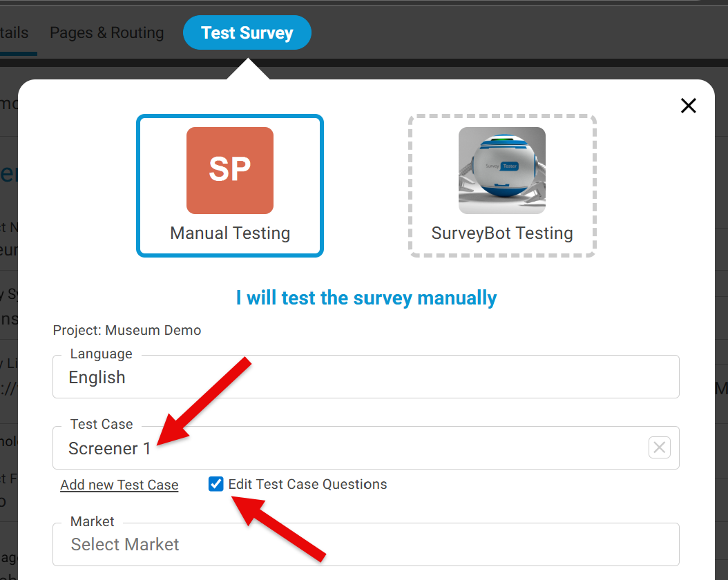Open the Language dropdown showing English
The width and height of the screenshot is (728, 580).
[365, 377]
